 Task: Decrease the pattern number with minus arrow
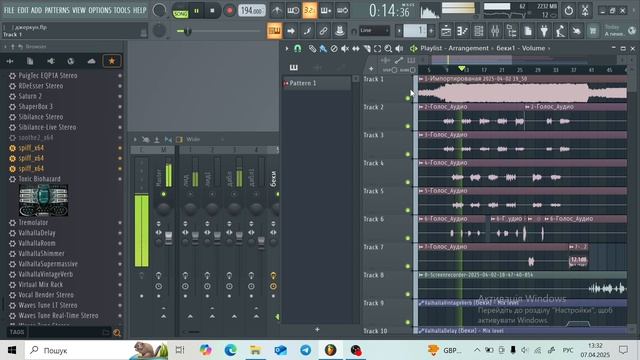(399, 31)
